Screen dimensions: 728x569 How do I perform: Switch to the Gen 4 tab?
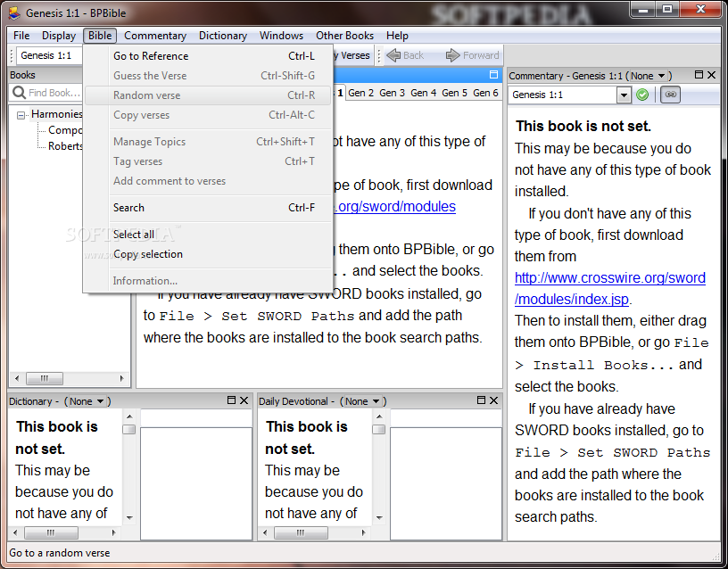(423, 93)
